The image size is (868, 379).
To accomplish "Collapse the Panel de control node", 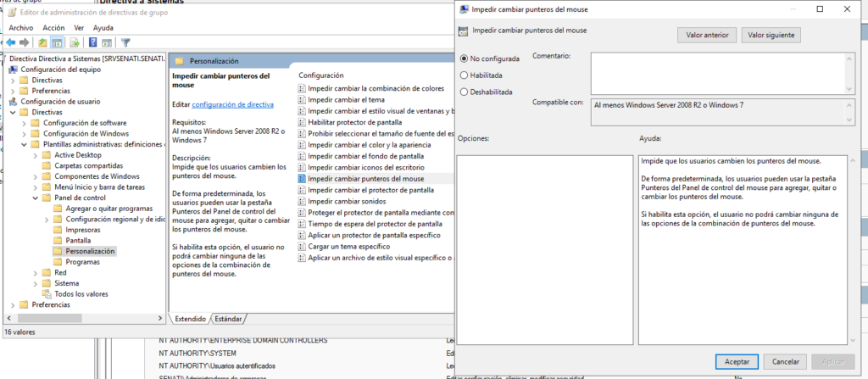I will (35, 198).
